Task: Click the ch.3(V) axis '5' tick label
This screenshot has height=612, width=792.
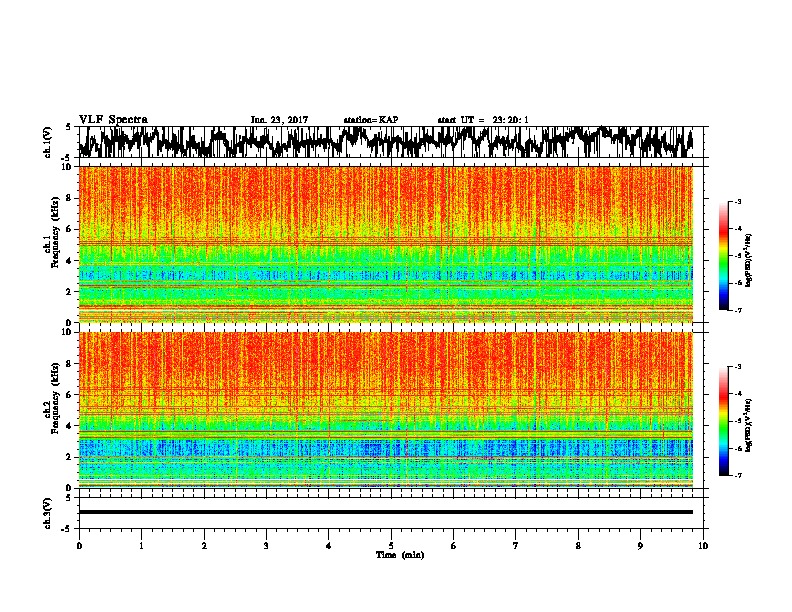Action: [x=68, y=498]
